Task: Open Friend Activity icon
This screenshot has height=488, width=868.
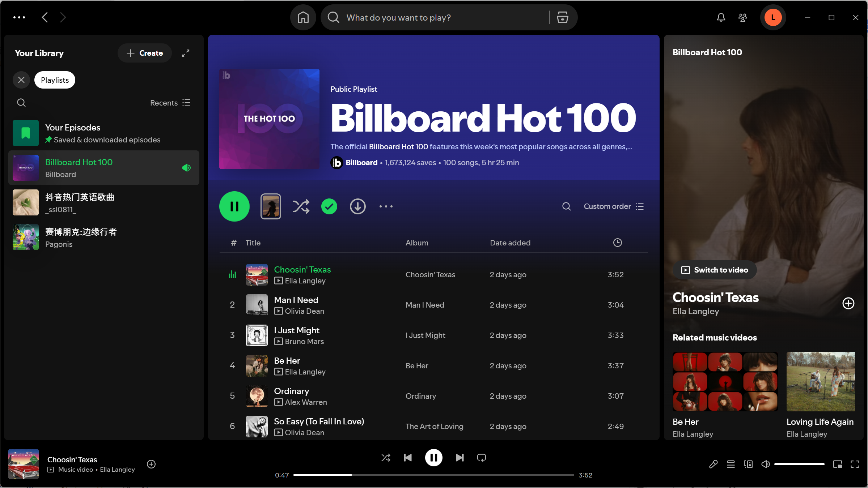Action: (742, 17)
